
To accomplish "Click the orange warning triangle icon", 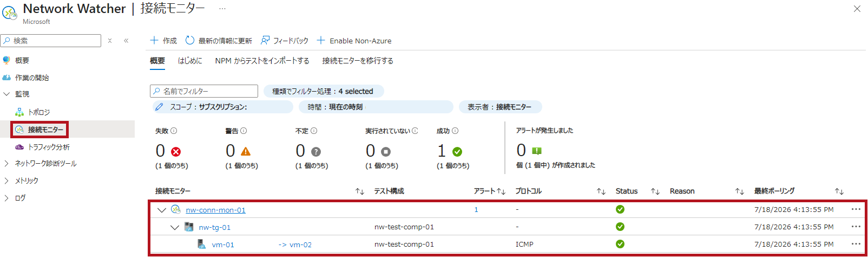I will point(246,151).
